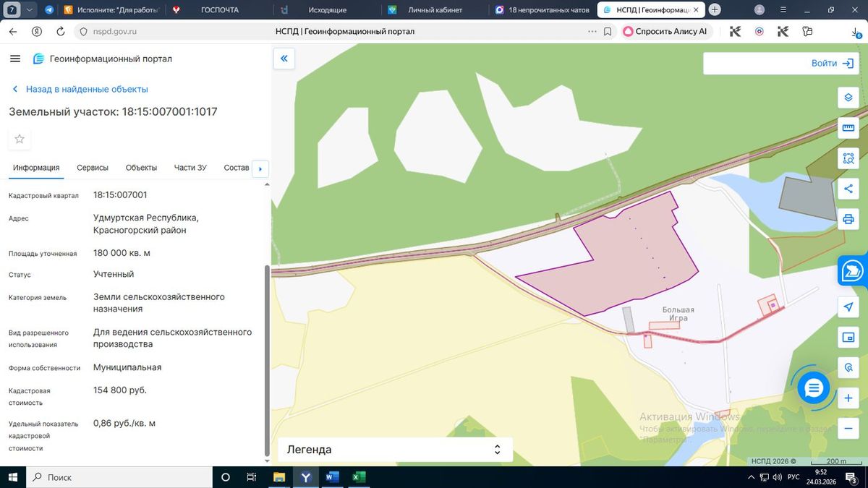Open the hamburger menu of portal

coord(15,59)
